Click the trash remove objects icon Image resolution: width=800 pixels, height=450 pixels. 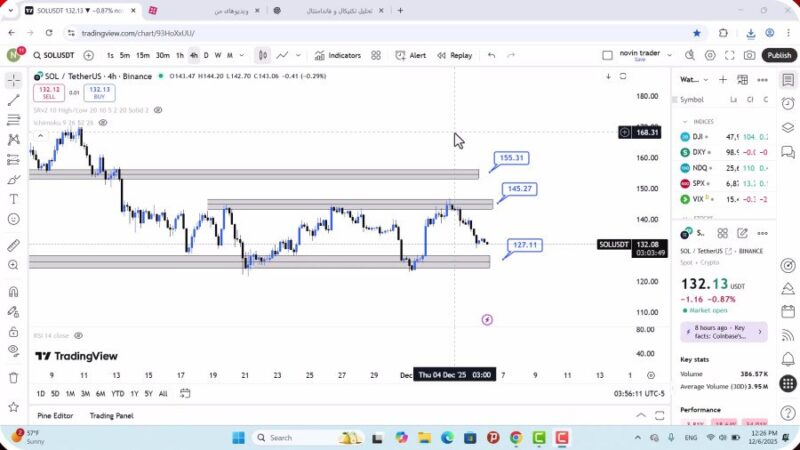point(14,378)
